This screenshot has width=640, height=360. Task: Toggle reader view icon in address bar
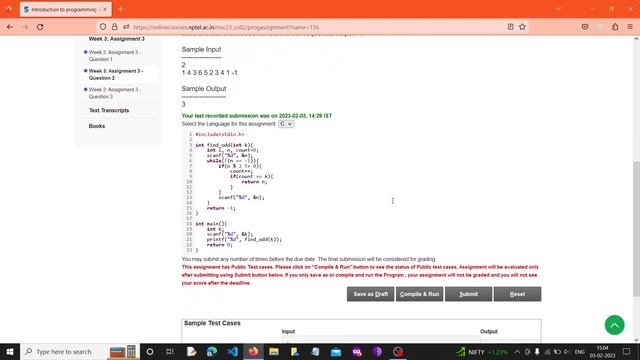click(510, 27)
